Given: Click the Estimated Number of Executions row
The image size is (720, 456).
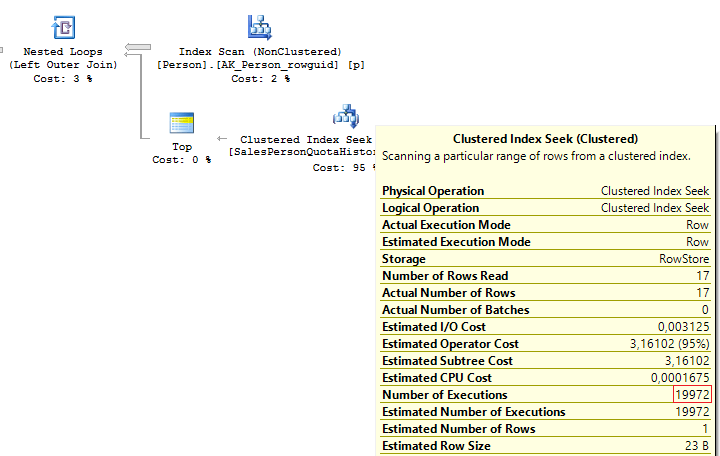Looking at the screenshot, I should (x=546, y=411).
